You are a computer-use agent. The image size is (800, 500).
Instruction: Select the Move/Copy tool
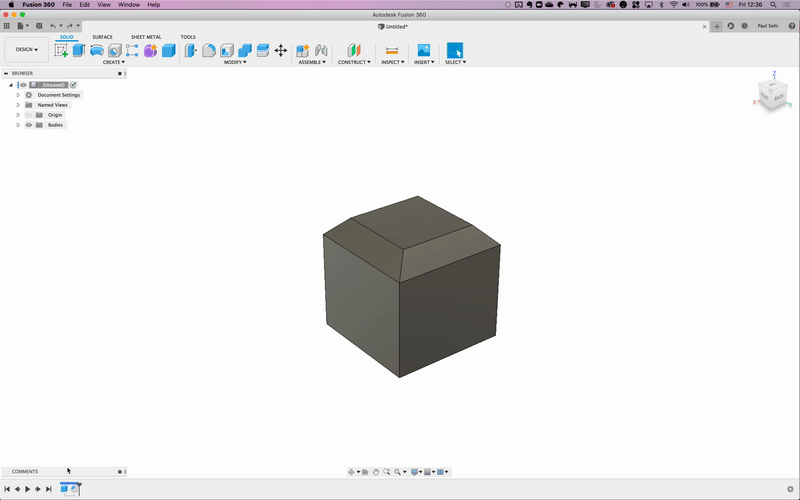(x=281, y=50)
